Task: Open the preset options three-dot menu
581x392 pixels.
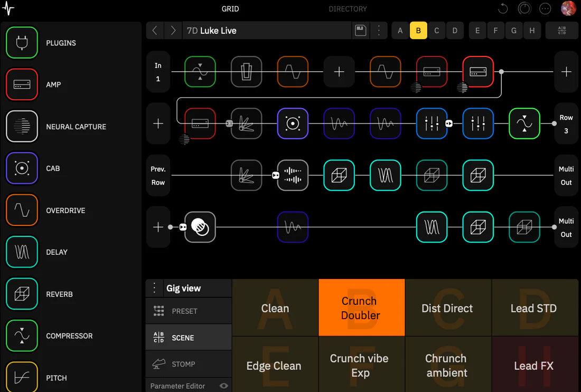Action: 379,30
